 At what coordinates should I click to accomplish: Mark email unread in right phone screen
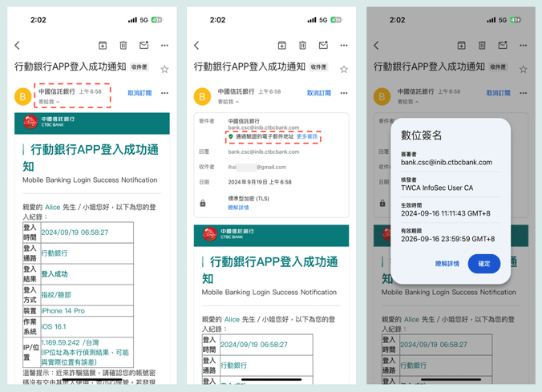[503, 45]
